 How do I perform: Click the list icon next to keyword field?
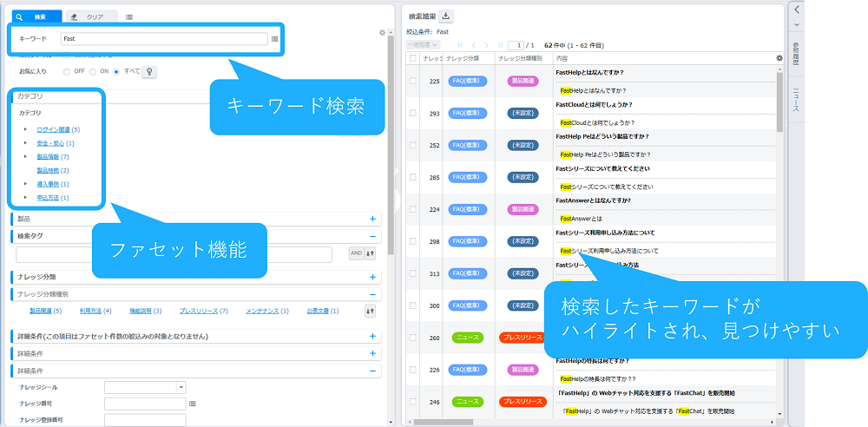click(274, 39)
